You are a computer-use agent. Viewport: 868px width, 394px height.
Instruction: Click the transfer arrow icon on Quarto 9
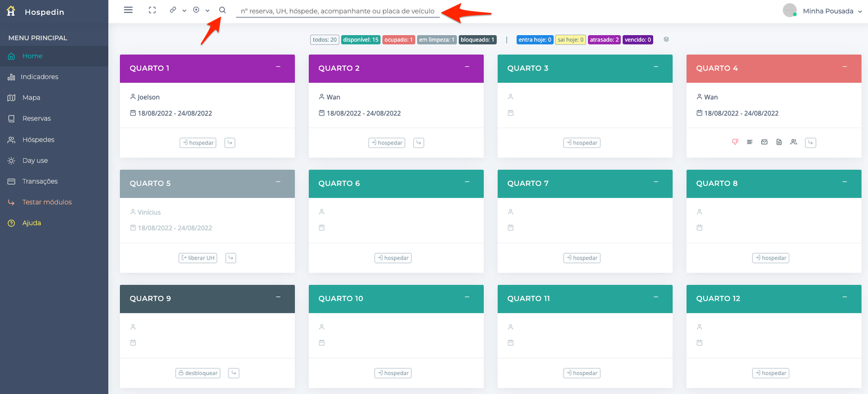[x=234, y=373]
